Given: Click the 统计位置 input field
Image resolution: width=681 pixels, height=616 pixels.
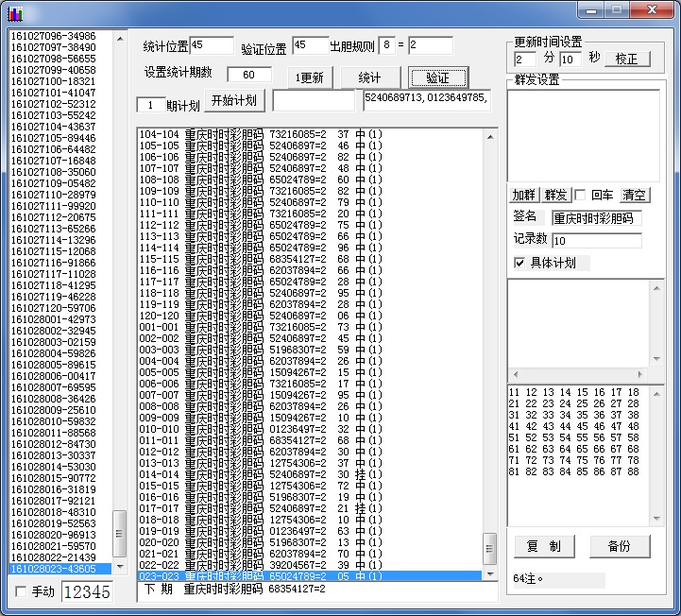Looking at the screenshot, I should [212, 45].
